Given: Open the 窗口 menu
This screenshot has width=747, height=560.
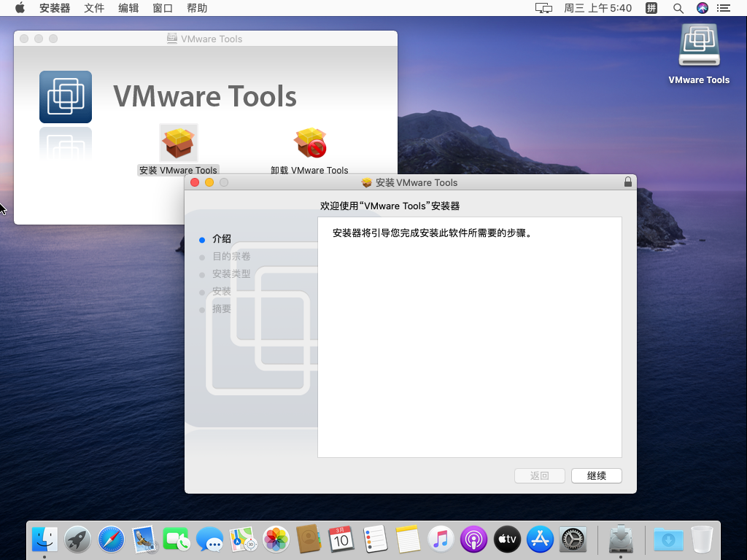Looking at the screenshot, I should 163,8.
